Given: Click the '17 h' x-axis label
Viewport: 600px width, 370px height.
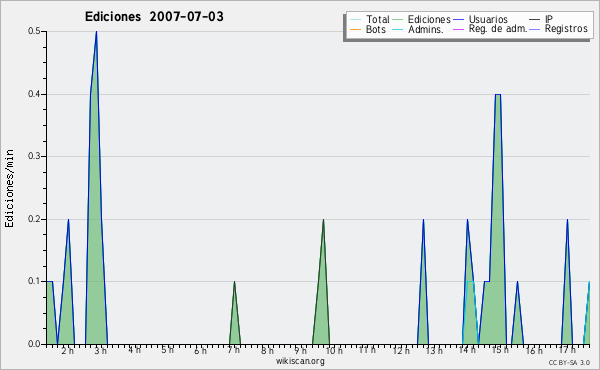Looking at the screenshot, I should coord(567,350).
